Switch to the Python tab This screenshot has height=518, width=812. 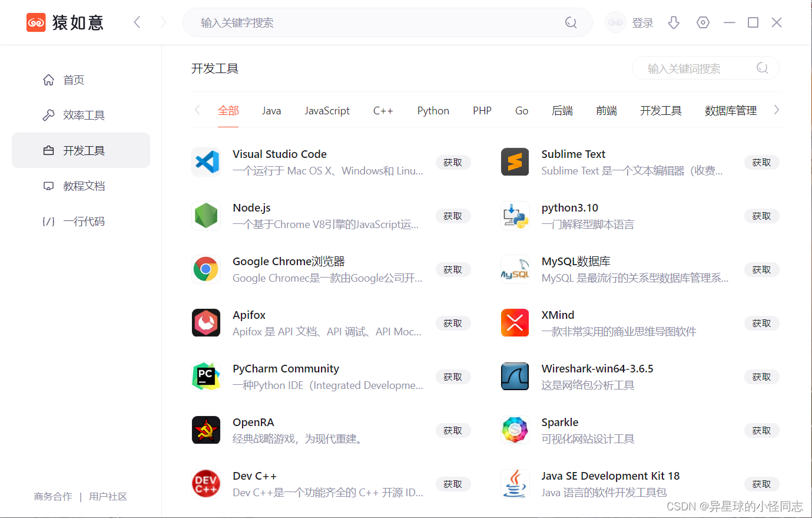click(433, 111)
